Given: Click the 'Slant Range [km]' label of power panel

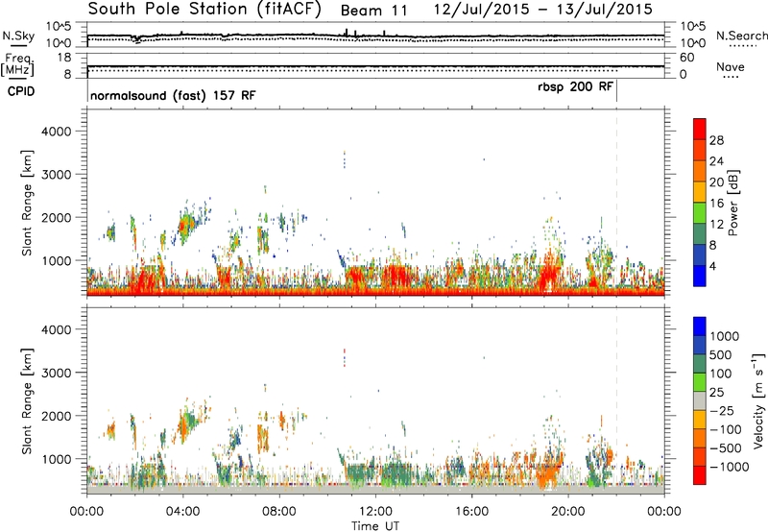Looking at the screenshot, I should point(27,203).
